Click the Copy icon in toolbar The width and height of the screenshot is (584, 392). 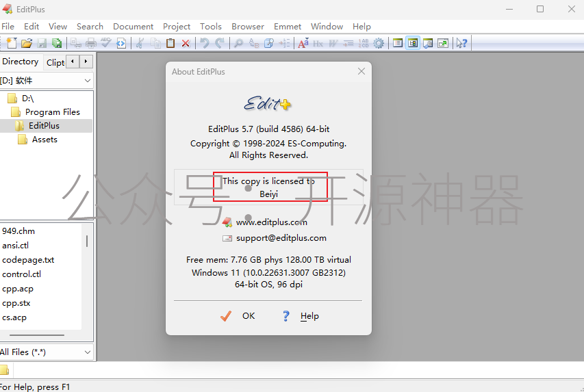(155, 43)
